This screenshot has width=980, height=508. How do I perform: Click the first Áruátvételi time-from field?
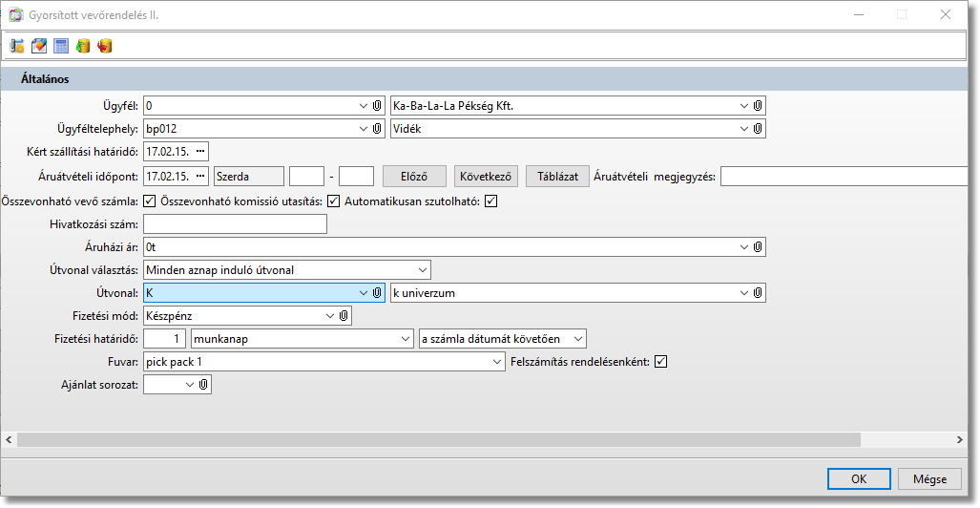coord(307,177)
